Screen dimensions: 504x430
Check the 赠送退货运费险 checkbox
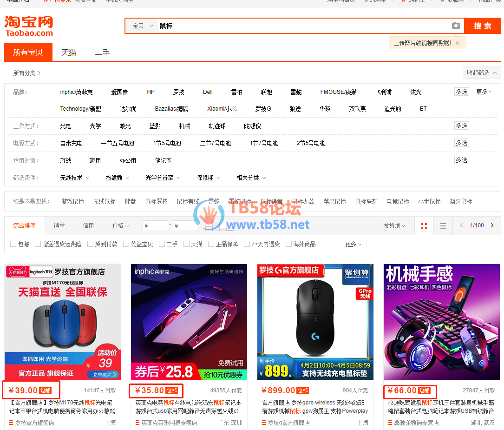click(38, 244)
